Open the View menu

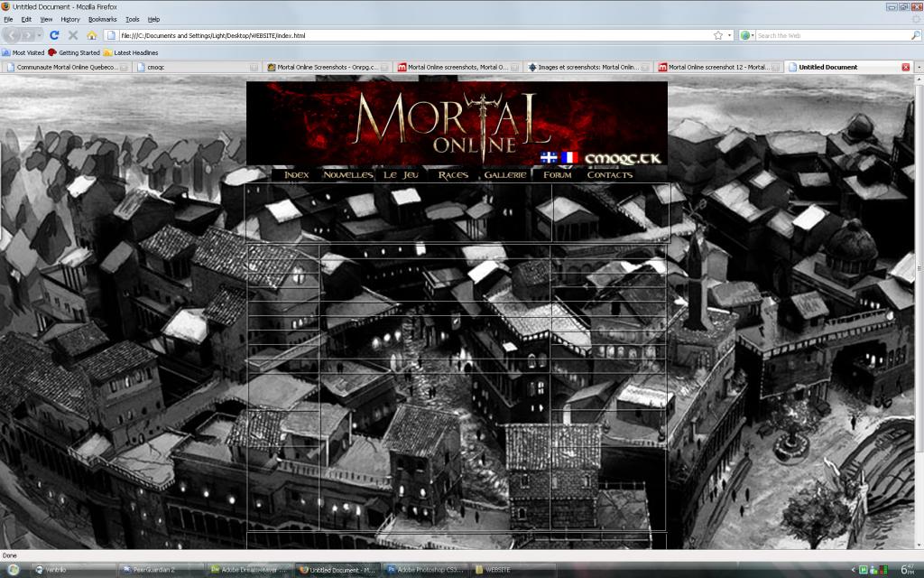46,20
